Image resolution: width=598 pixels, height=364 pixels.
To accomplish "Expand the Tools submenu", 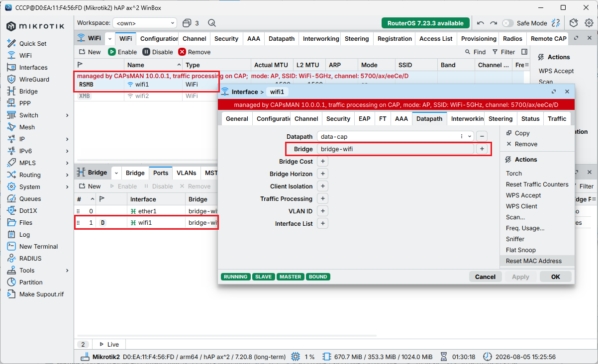I will click(x=67, y=270).
